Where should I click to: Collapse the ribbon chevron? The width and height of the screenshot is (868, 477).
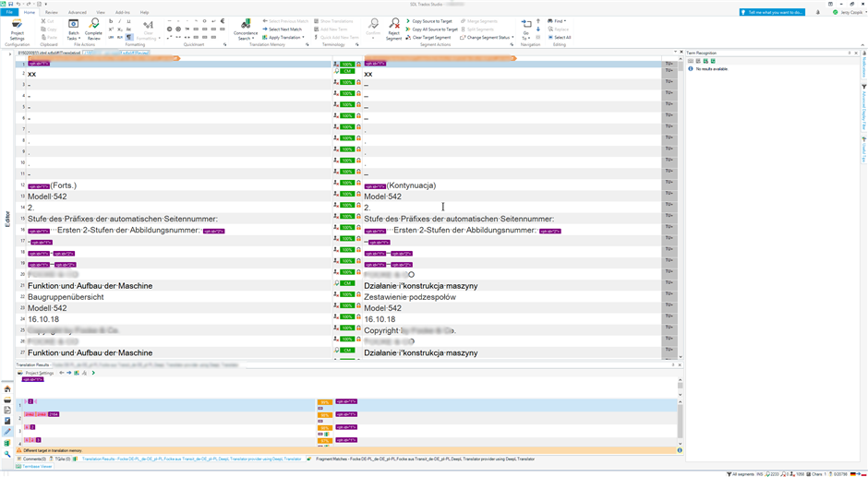coord(863,44)
